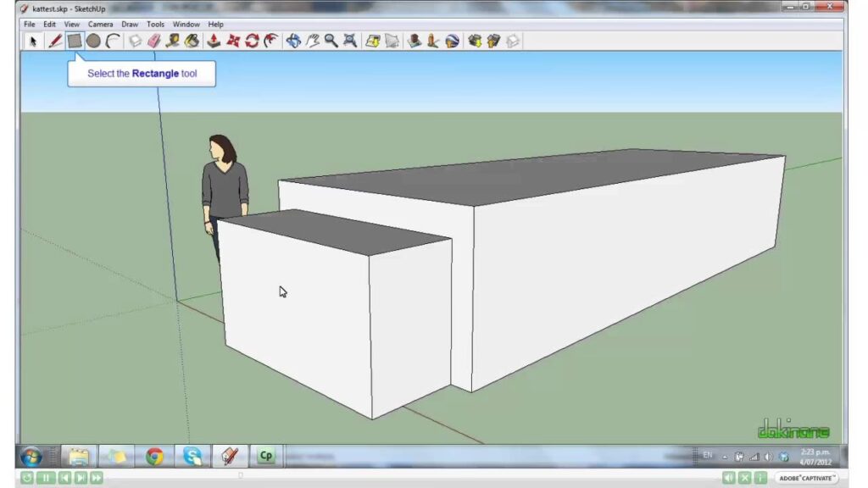
Task: Activate the Push/Pull tool
Action: [x=214, y=40]
